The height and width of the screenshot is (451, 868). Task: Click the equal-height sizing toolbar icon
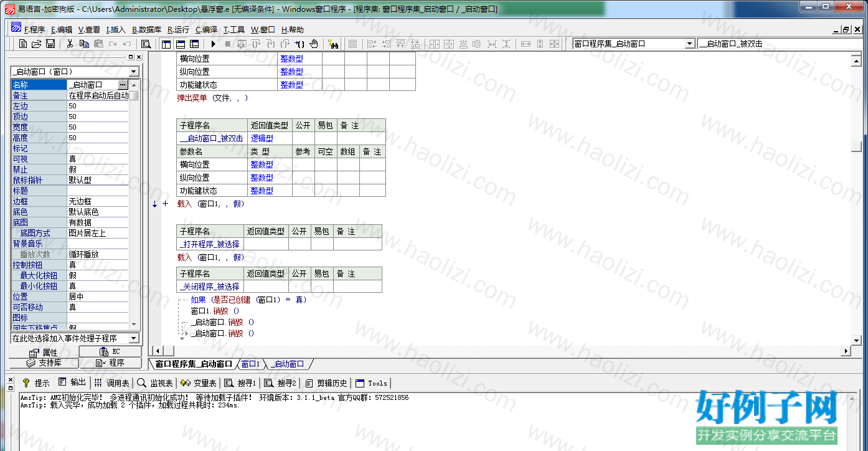point(540,44)
